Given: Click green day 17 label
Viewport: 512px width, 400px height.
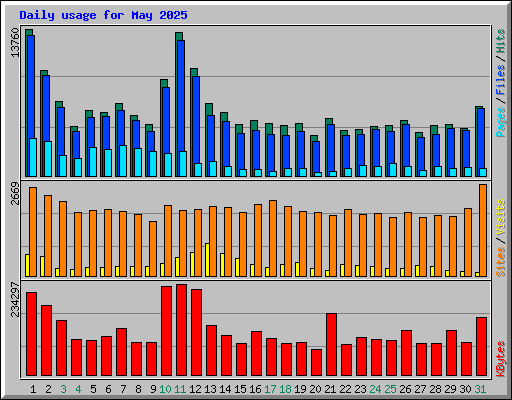Looking at the screenshot, I should (x=270, y=389).
